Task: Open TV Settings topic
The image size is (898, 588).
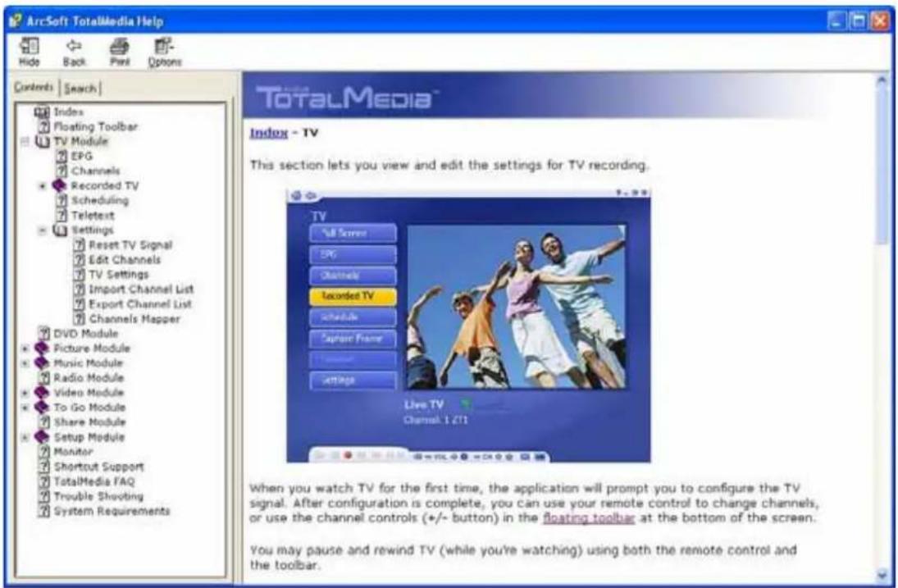Action: tap(119, 275)
